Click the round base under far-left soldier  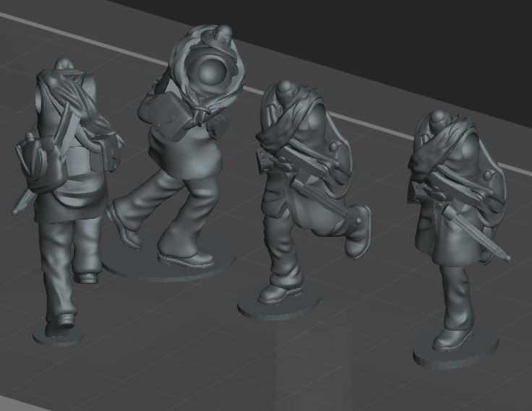[x=58, y=336]
